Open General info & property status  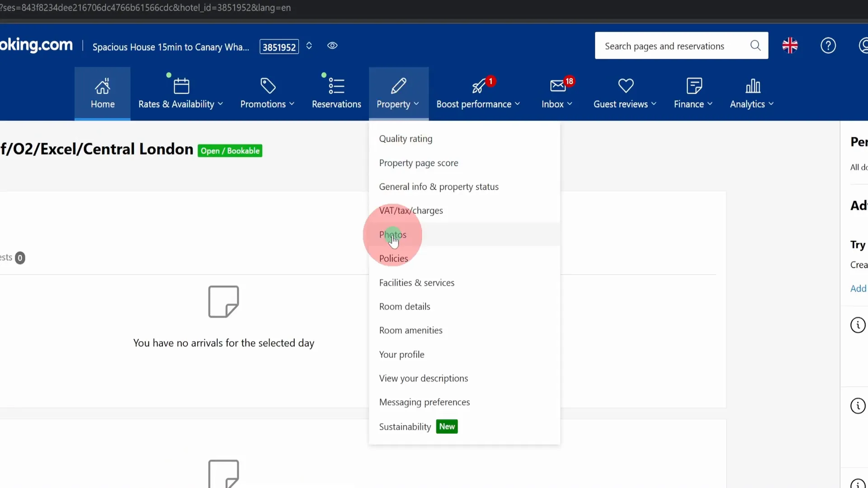pyautogui.click(x=464, y=187)
